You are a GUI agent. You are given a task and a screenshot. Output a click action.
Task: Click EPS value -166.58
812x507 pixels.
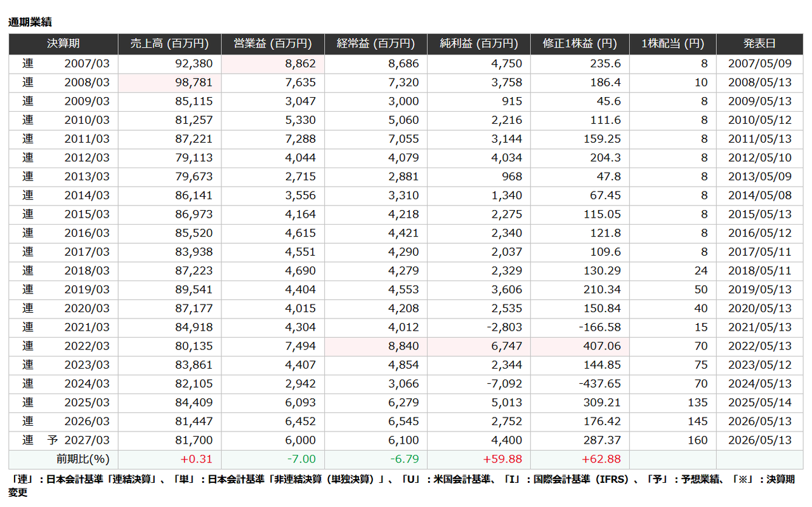coord(599,327)
